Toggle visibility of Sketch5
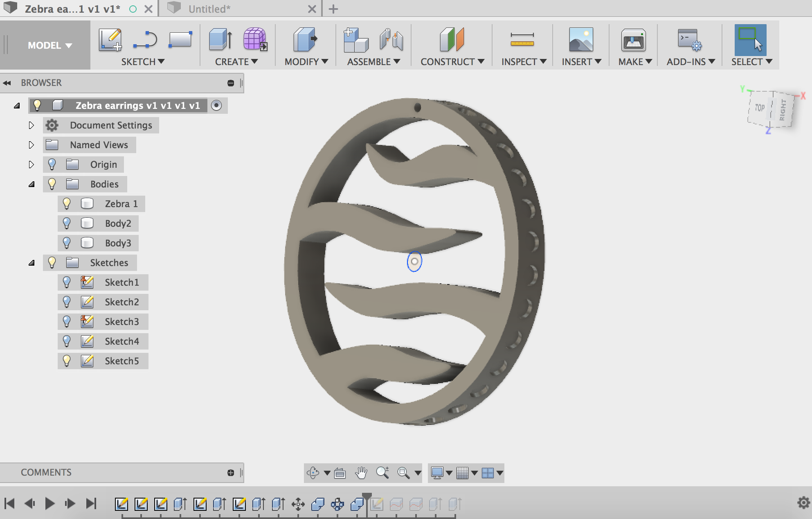 point(67,361)
